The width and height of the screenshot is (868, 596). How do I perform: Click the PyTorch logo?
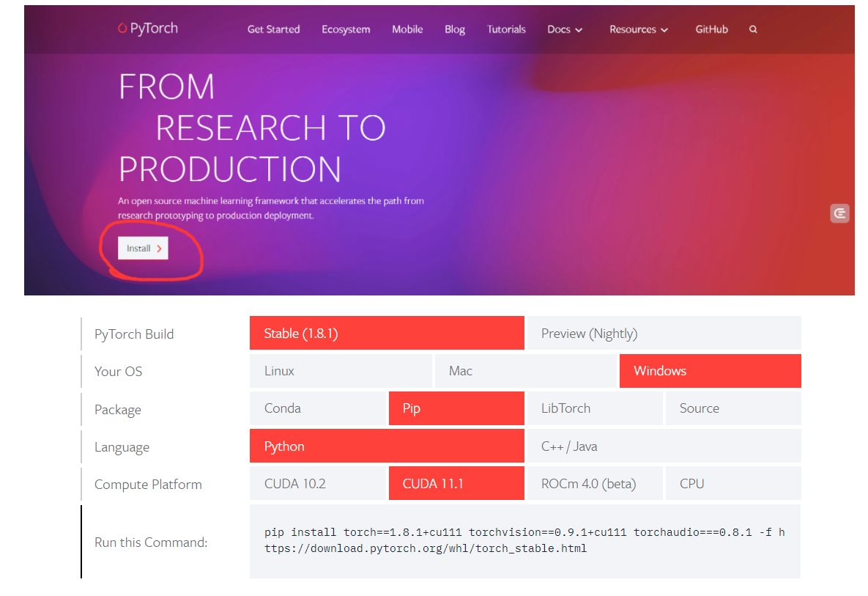click(148, 29)
